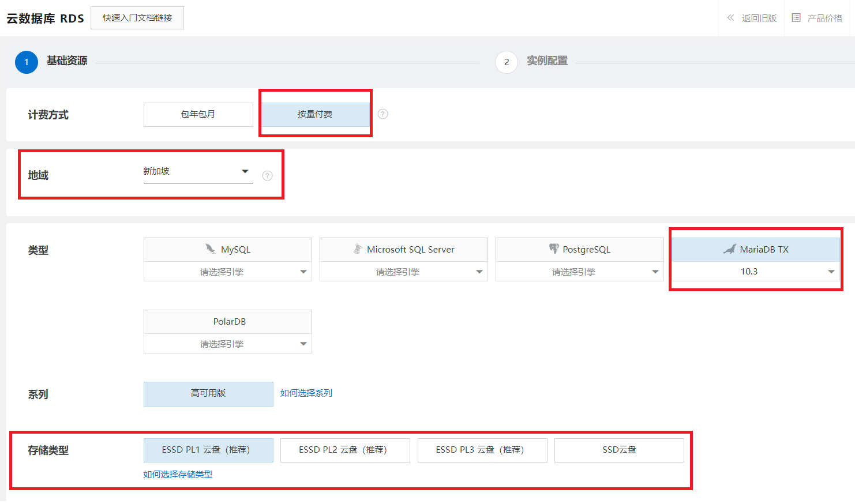Viewport: 855px width, 504px height.
Task: Click the help icon beside the 地域 dropdown
Action: click(x=267, y=176)
